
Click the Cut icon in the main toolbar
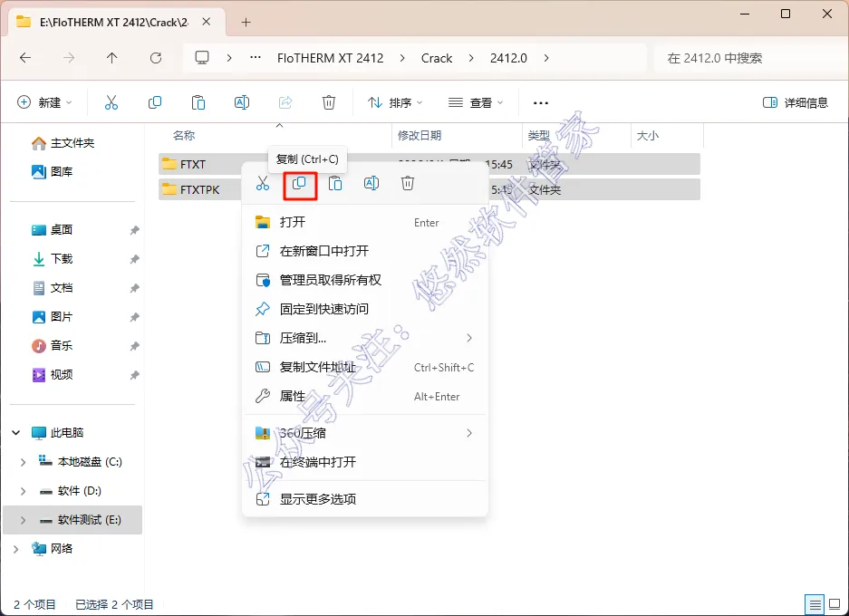pos(111,102)
